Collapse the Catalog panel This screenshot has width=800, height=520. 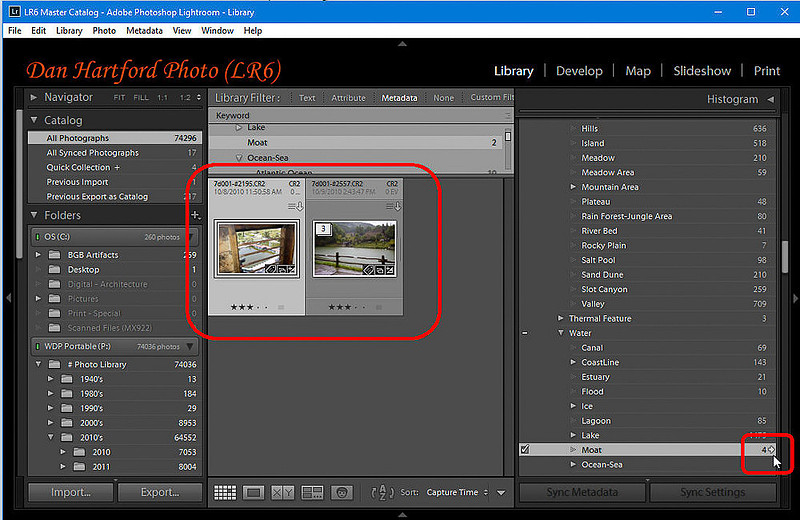click(34, 120)
